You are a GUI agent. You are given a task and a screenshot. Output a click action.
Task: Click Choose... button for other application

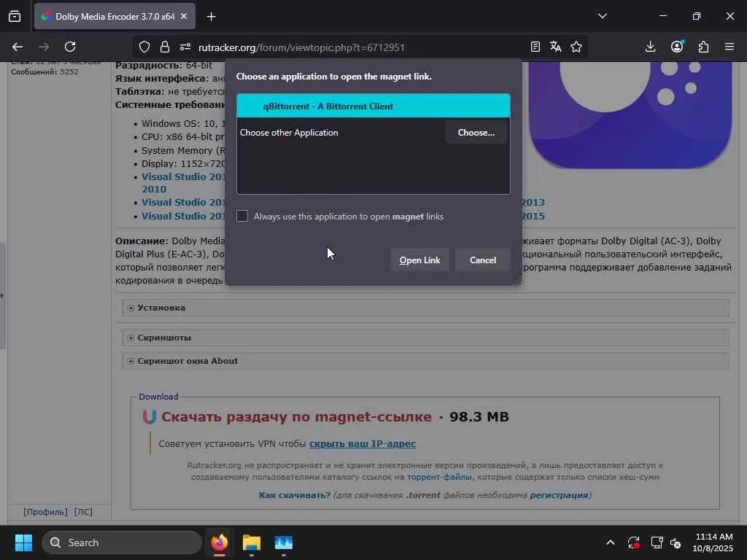point(476,133)
